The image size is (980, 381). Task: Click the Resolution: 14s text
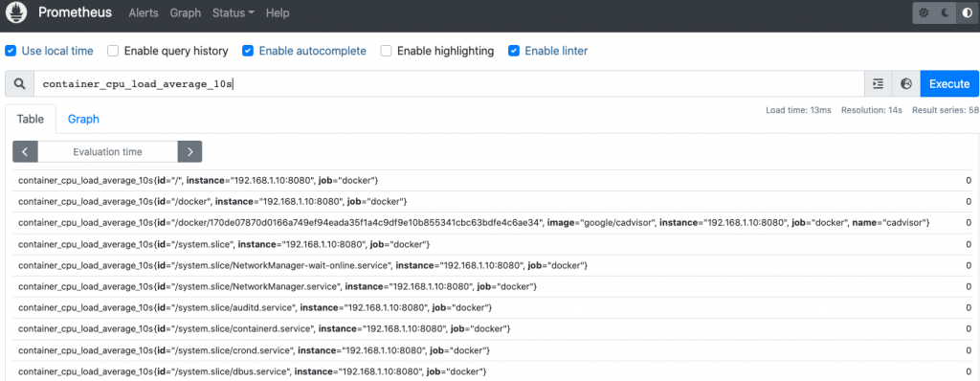point(872,110)
